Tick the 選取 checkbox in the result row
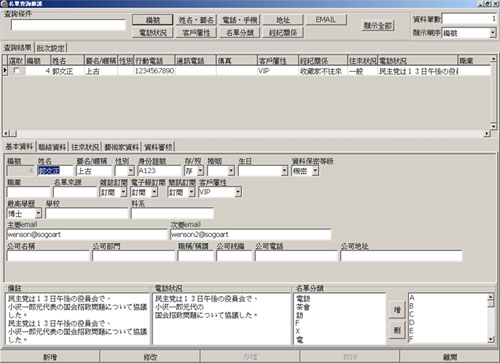 [x=16, y=71]
